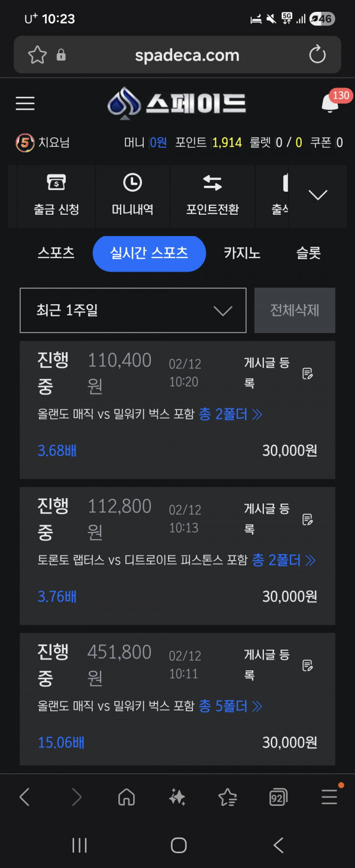
Task: Reload the page with the refresh icon
Action: [x=318, y=55]
